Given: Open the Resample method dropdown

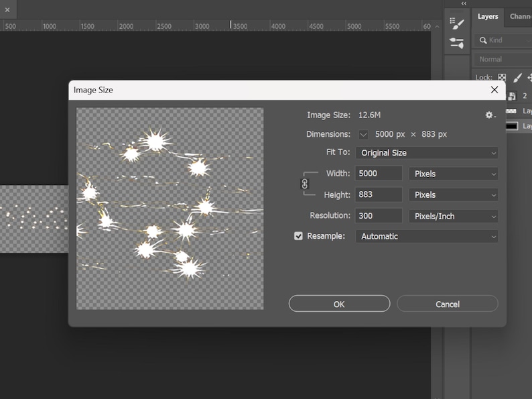Looking at the screenshot, I should tap(427, 236).
